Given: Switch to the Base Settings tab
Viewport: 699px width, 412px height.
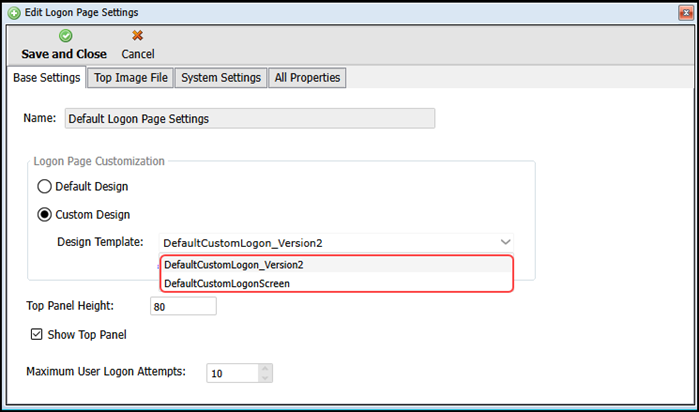Looking at the screenshot, I should click(x=46, y=78).
